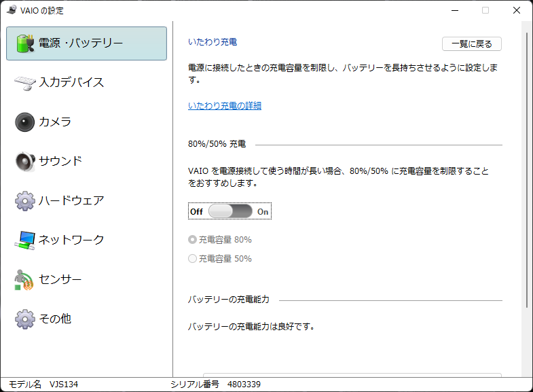Screen dimensions: 533x392
Task: Click the Off label of the switch
Action: pos(196,212)
